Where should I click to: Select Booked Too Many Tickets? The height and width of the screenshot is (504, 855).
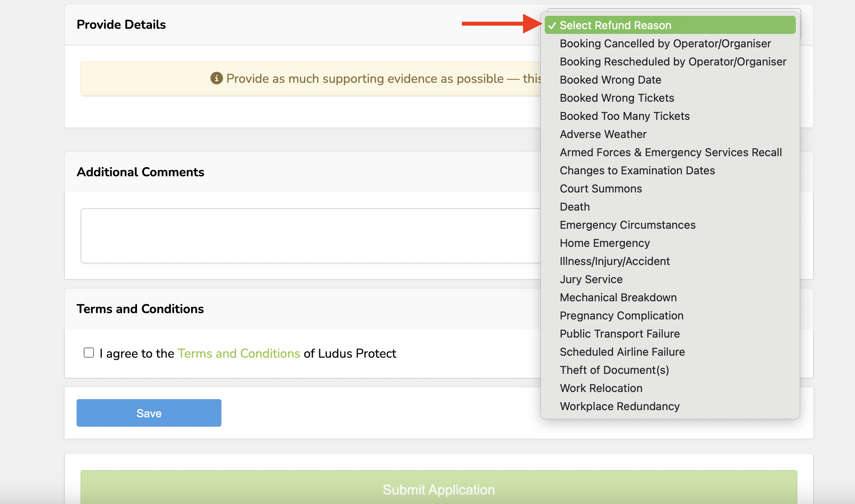tap(624, 116)
